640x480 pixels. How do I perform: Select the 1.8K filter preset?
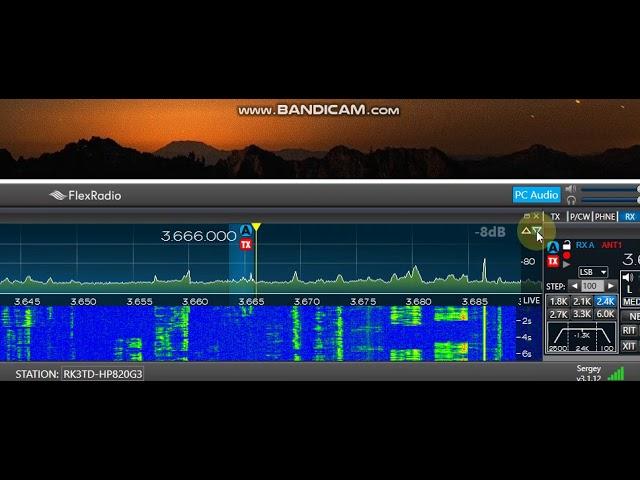pyautogui.click(x=558, y=302)
